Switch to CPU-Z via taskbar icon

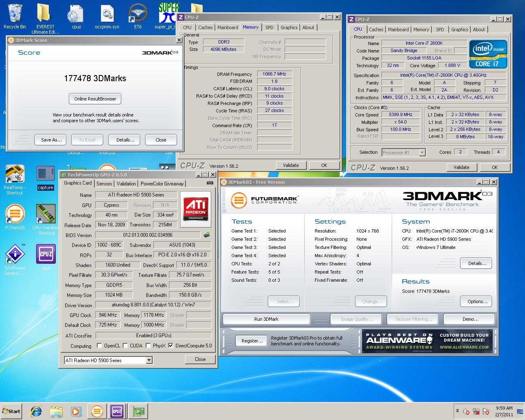coord(117,411)
